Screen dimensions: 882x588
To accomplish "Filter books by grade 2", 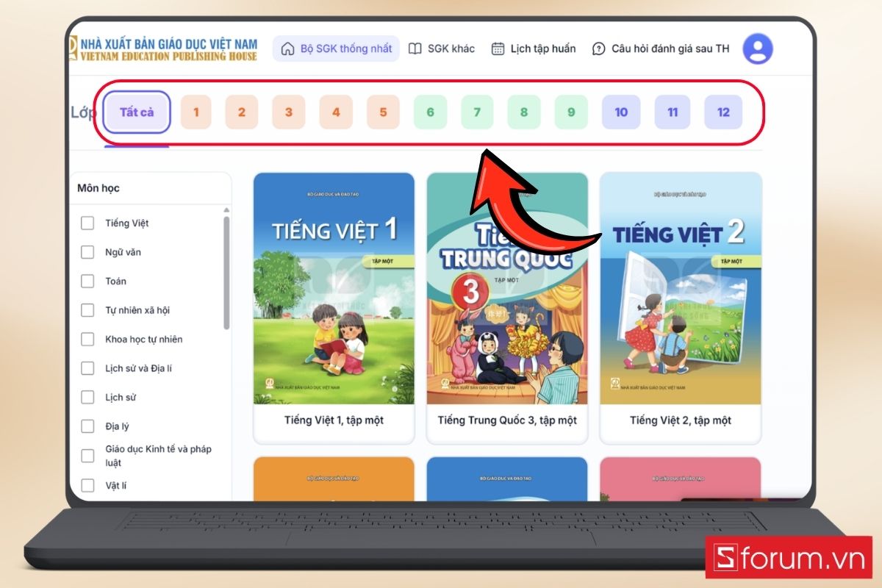I will point(242,112).
